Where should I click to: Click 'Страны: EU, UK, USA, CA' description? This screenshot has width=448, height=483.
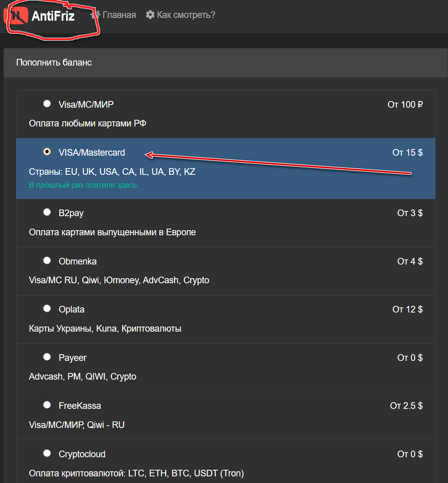[x=112, y=172]
